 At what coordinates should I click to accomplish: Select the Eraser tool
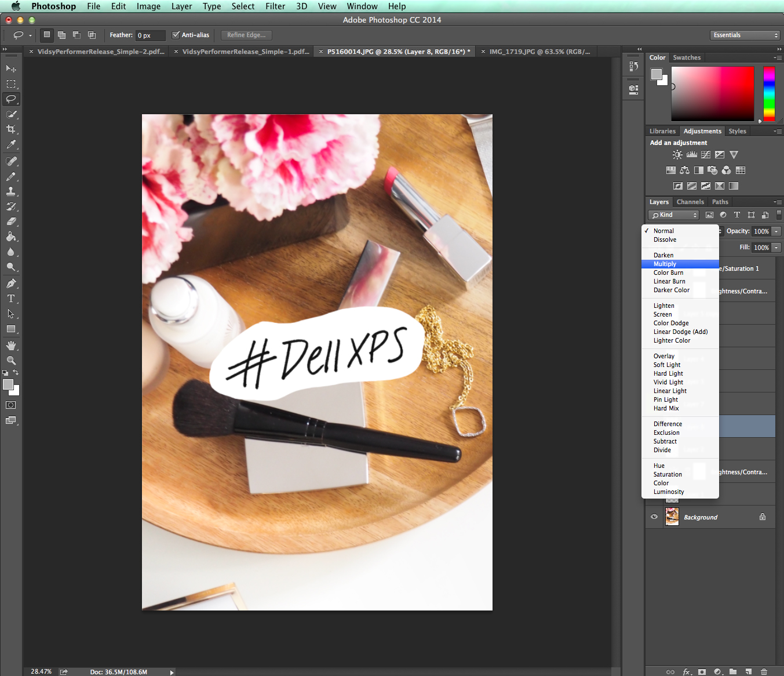(x=11, y=221)
